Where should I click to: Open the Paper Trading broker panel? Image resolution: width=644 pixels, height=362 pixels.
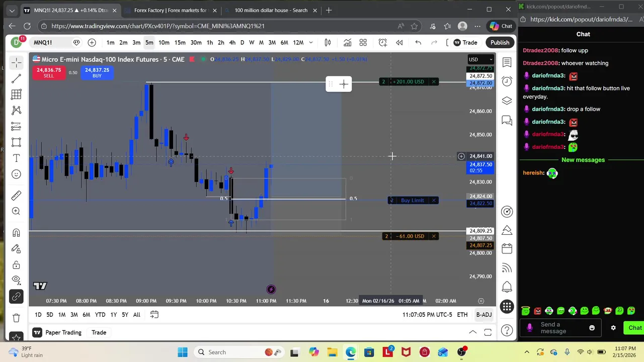57,332
